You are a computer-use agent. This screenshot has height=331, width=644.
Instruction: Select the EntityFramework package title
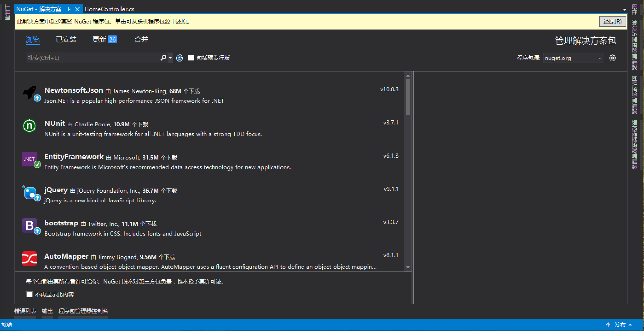point(74,157)
